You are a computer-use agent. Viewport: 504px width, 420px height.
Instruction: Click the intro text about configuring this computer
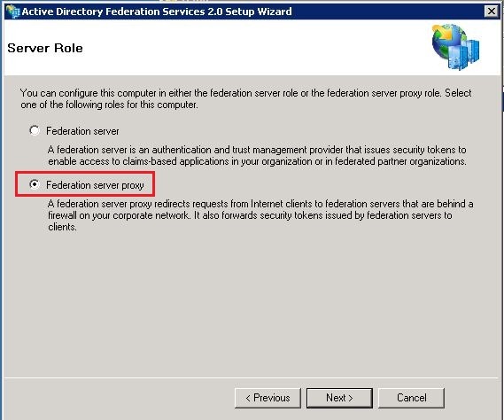[x=246, y=98]
